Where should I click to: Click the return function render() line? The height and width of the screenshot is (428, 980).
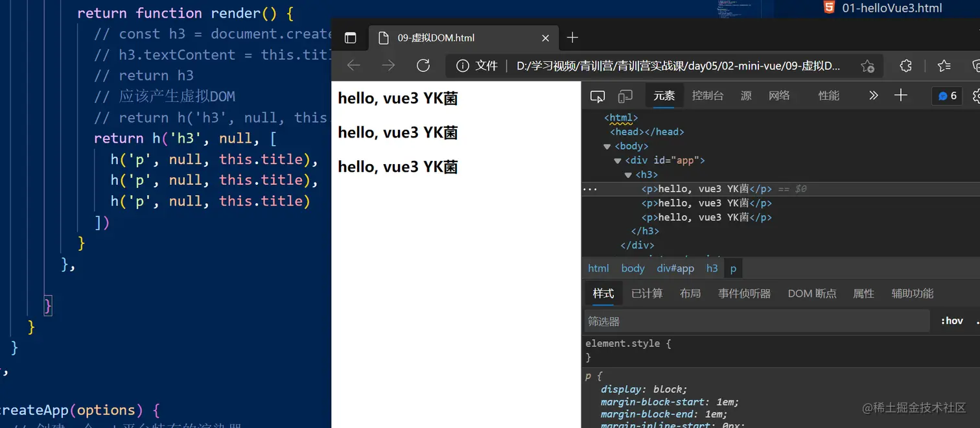tap(185, 13)
